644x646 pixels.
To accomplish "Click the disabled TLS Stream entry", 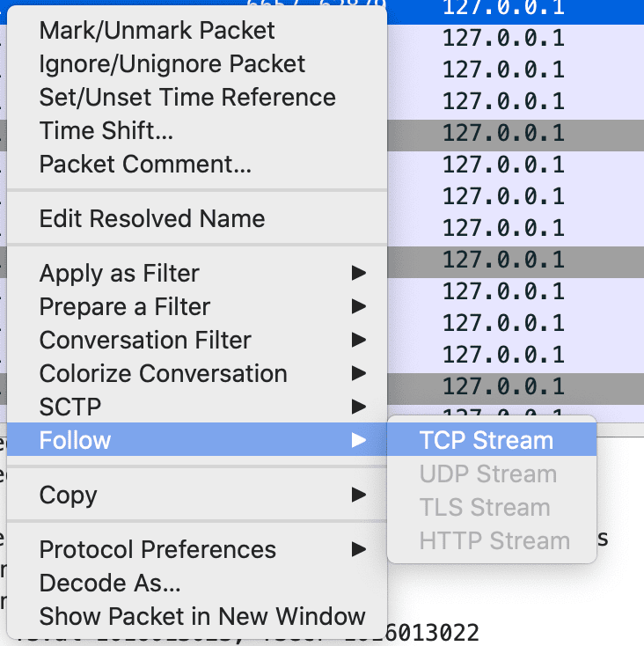I will (485, 507).
